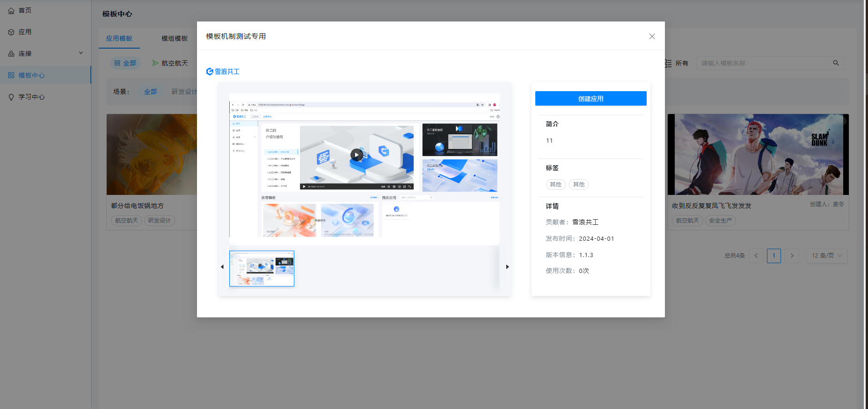Go to next preview with right arrow

click(x=507, y=267)
